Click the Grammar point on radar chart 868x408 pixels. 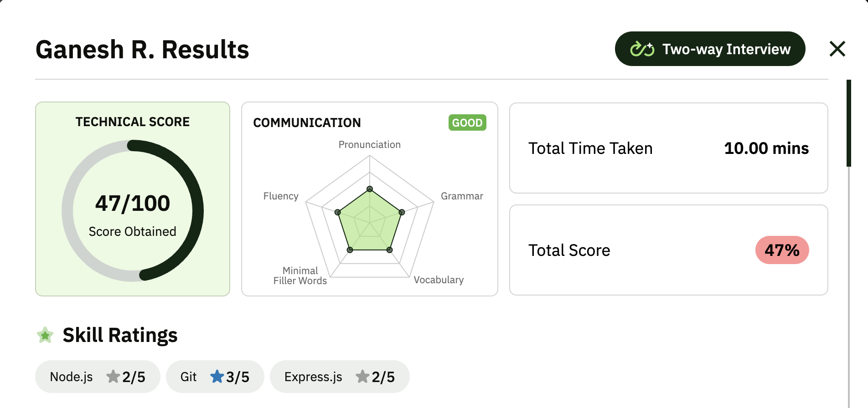pos(402,212)
